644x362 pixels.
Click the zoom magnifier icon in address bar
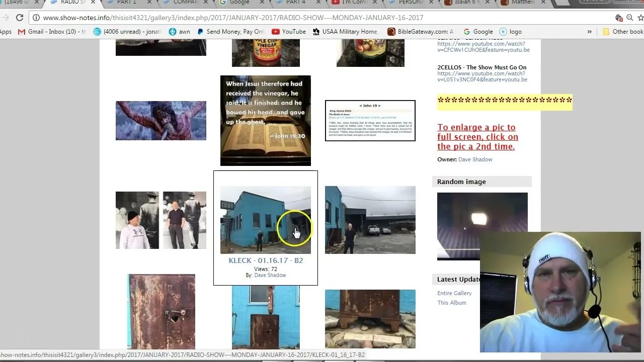(629, 18)
